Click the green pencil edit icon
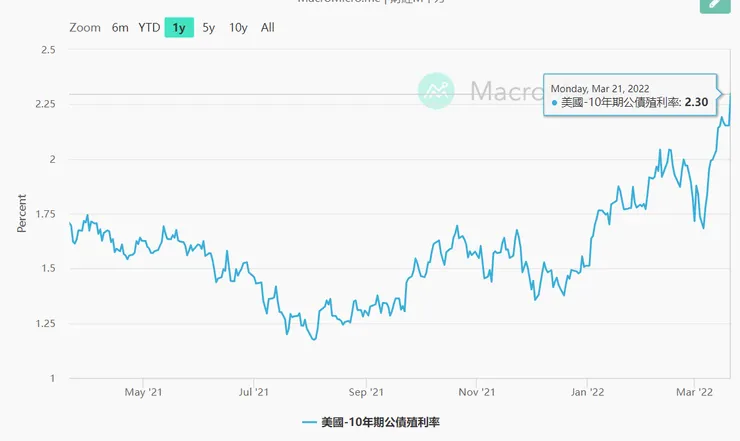740x441 pixels. (x=715, y=5)
